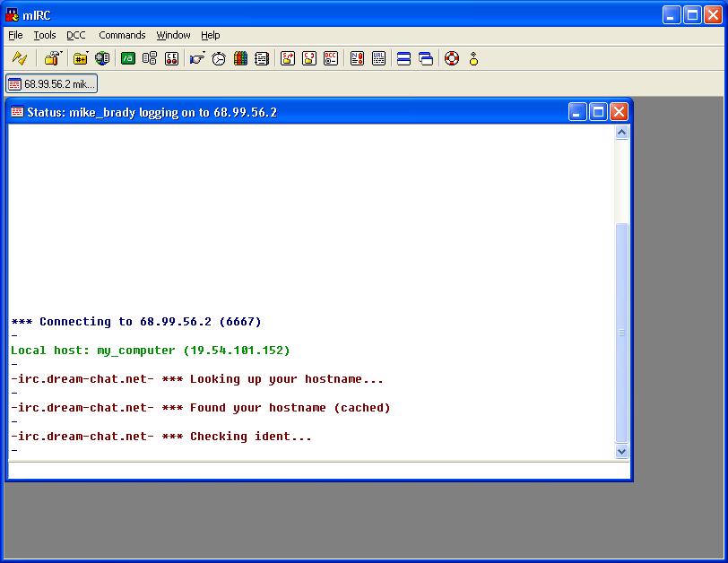Click the mIRC application title icon
Screen dimensions: 728x563
point(12,15)
